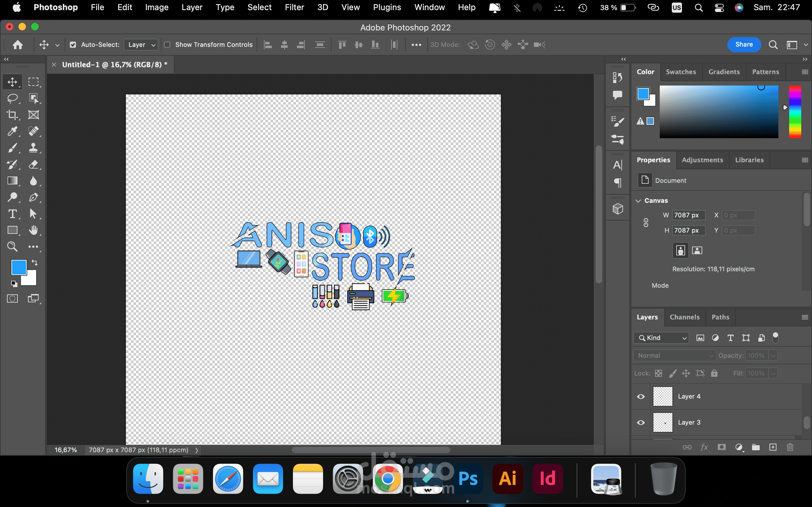Click the delete layer trash icon
This screenshot has width=812, height=507.
point(790,447)
